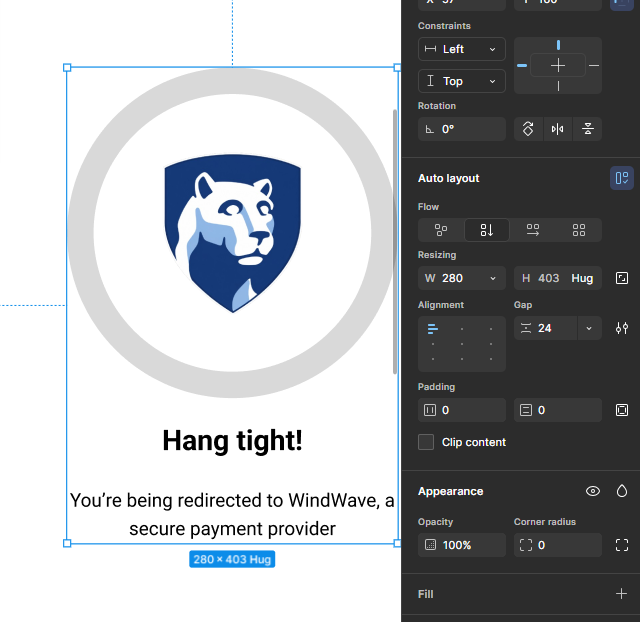
Task: Click the height field showing 403 Hug
Action: tap(558, 278)
